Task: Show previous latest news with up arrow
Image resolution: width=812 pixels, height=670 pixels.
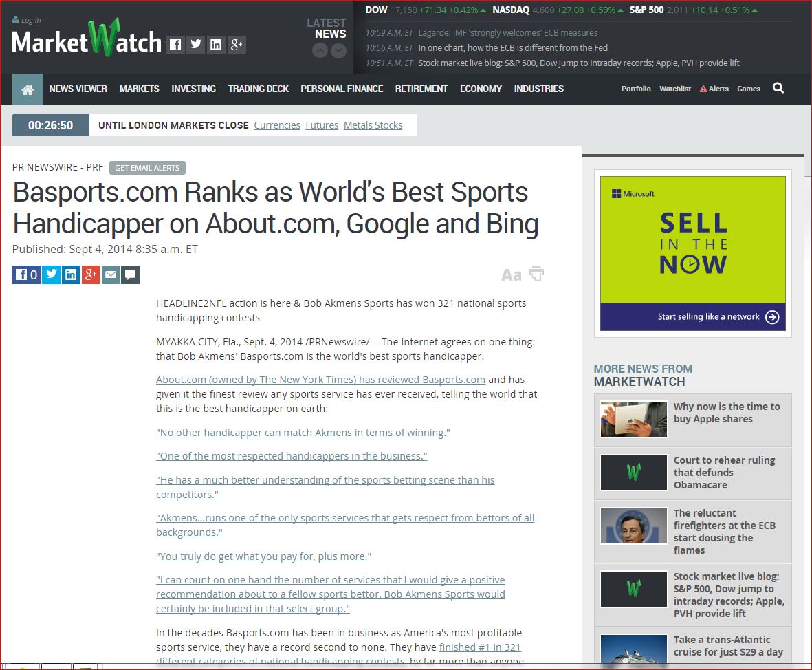Action: click(320, 50)
